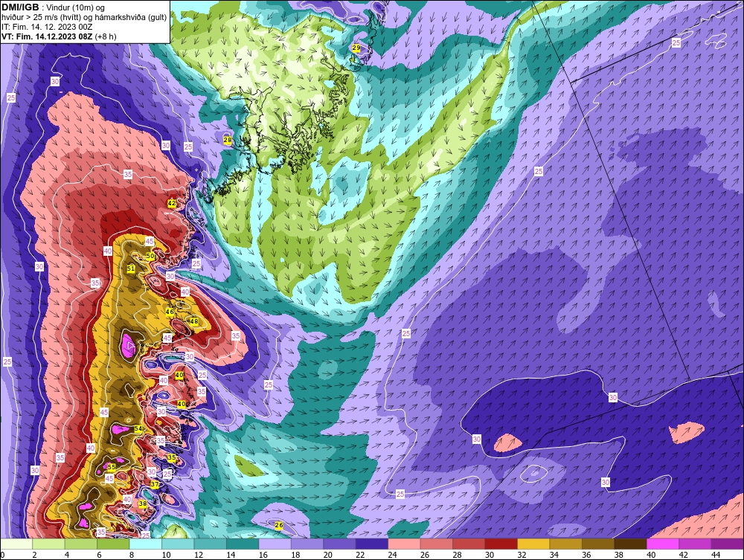
Task: Click the 'Vindur (10m) og' header text
Action: 77,7
